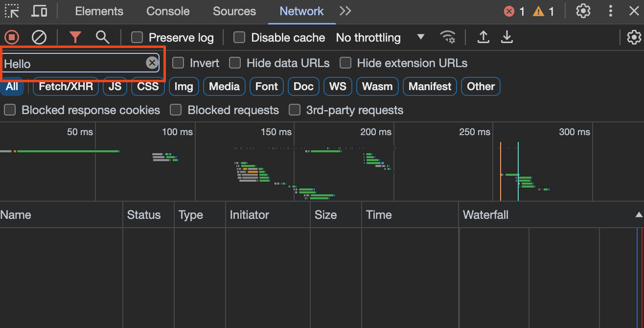Sort by the Size column header
Viewport: 644px width, 328px height.
coord(336,215)
